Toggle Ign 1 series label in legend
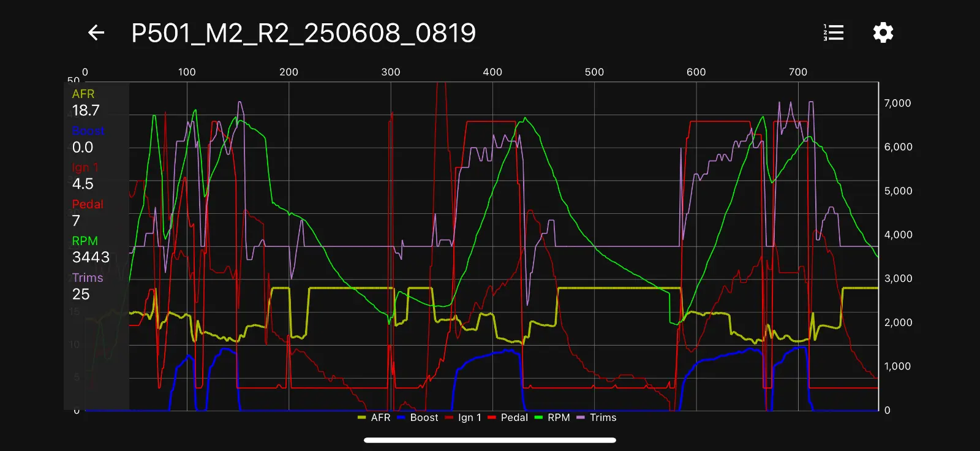 (469, 417)
